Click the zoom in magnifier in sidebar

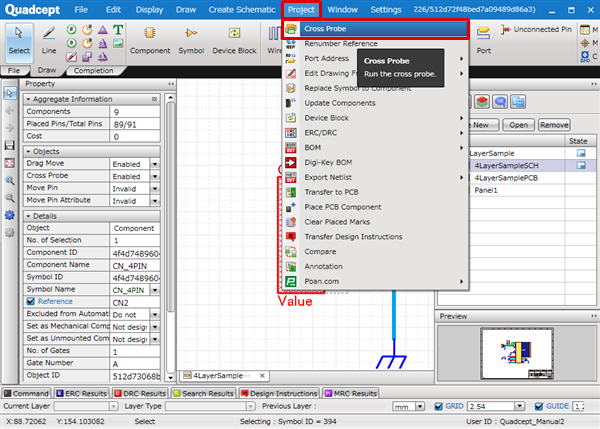pos(10,180)
